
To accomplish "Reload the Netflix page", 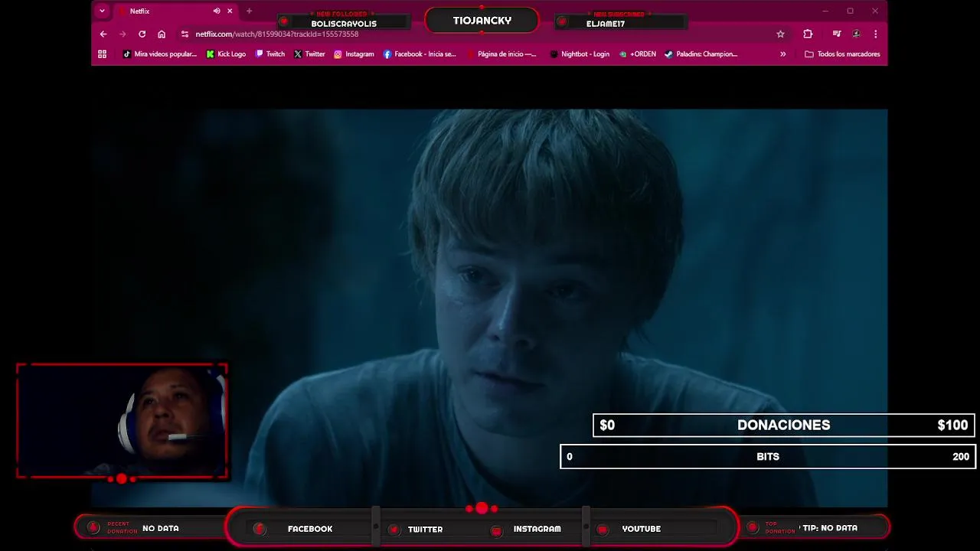I will [x=142, y=34].
